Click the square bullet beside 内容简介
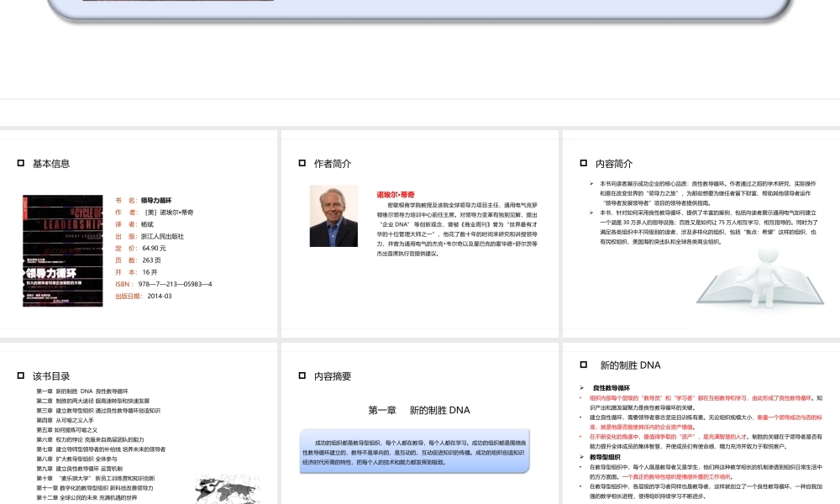 point(584,163)
